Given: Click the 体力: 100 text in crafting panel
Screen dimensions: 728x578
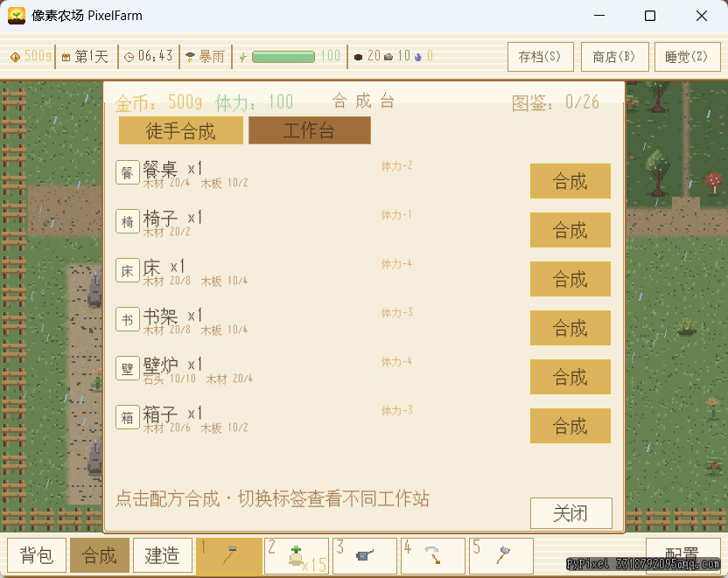Looking at the screenshot, I should [x=255, y=102].
